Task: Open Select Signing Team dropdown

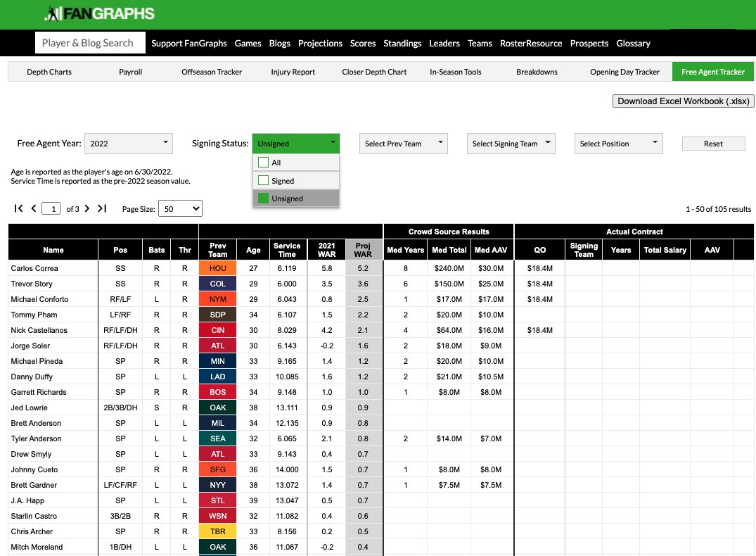Action: tap(511, 144)
